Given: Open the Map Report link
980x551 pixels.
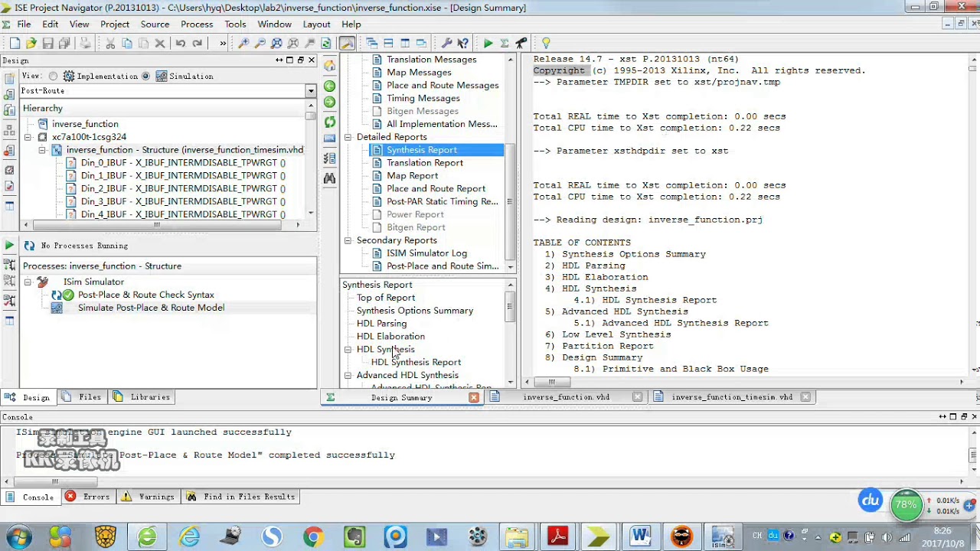Looking at the screenshot, I should click(412, 176).
